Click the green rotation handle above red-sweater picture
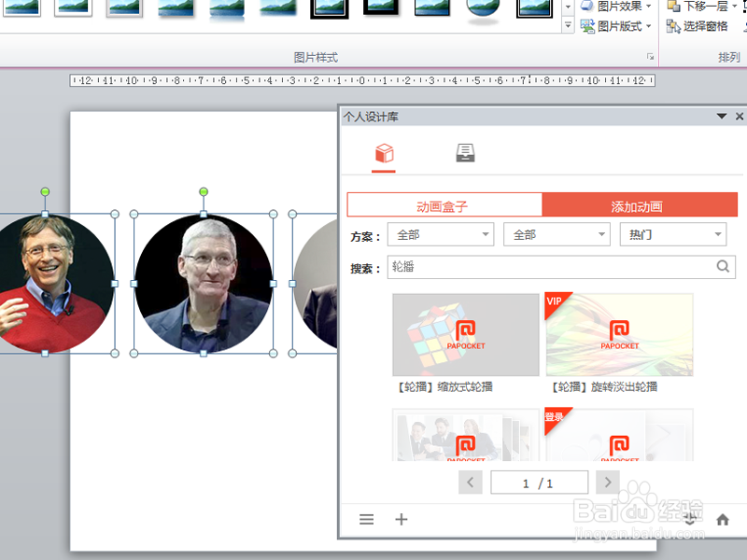The height and width of the screenshot is (560, 747). 45,191
